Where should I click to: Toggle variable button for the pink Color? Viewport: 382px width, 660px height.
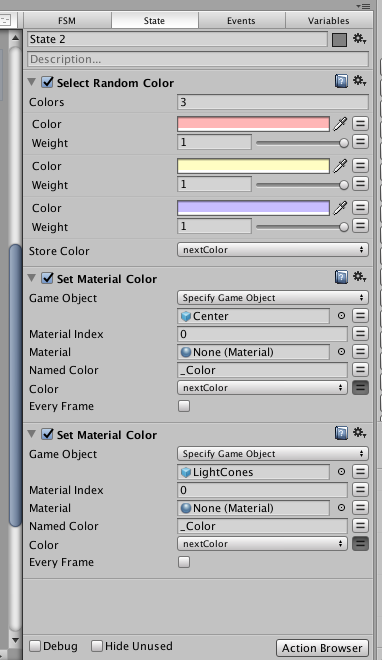[x=360, y=124]
